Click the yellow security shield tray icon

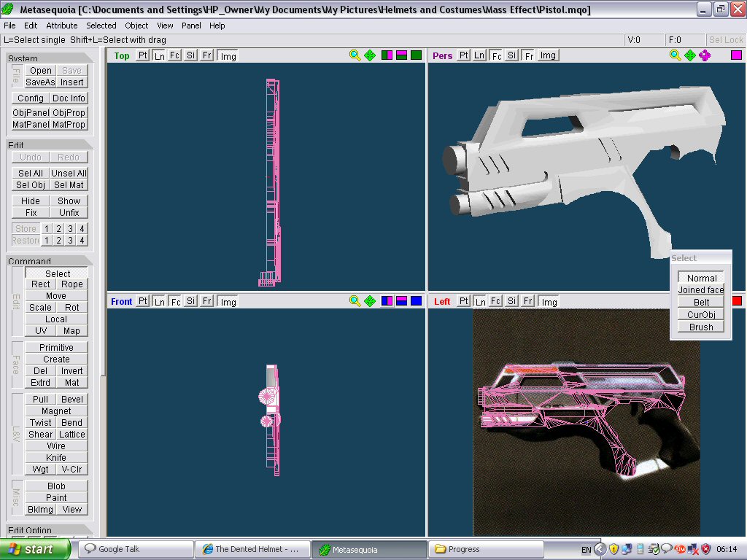pos(614,549)
